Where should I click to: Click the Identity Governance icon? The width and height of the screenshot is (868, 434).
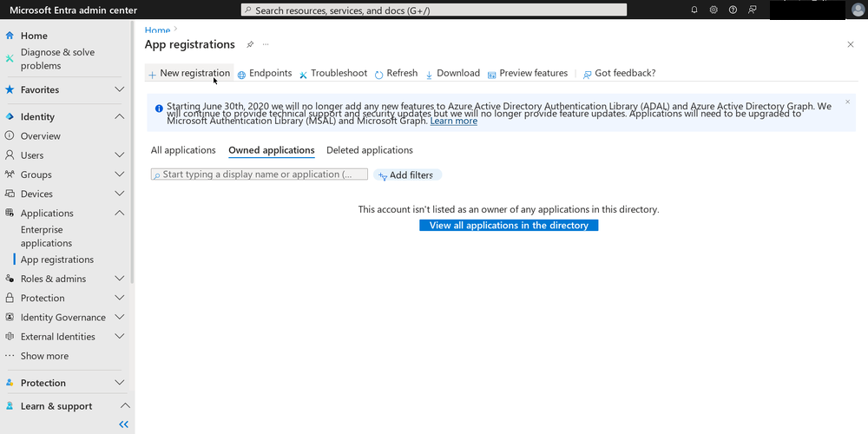(x=10, y=317)
